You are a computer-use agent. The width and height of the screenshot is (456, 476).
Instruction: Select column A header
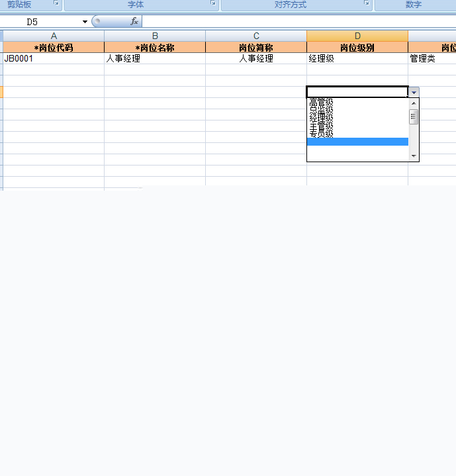point(54,36)
